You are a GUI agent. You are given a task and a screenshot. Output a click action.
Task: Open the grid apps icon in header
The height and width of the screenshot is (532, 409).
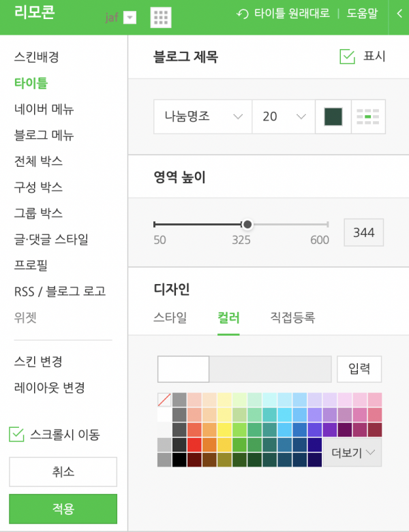161,17
